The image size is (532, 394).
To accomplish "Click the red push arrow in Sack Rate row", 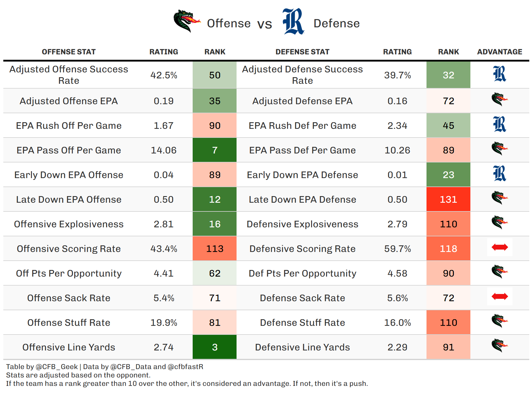I will (500, 297).
